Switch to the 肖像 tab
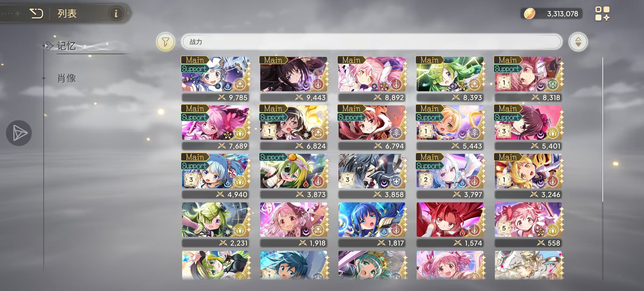The image size is (644, 291). click(x=67, y=78)
